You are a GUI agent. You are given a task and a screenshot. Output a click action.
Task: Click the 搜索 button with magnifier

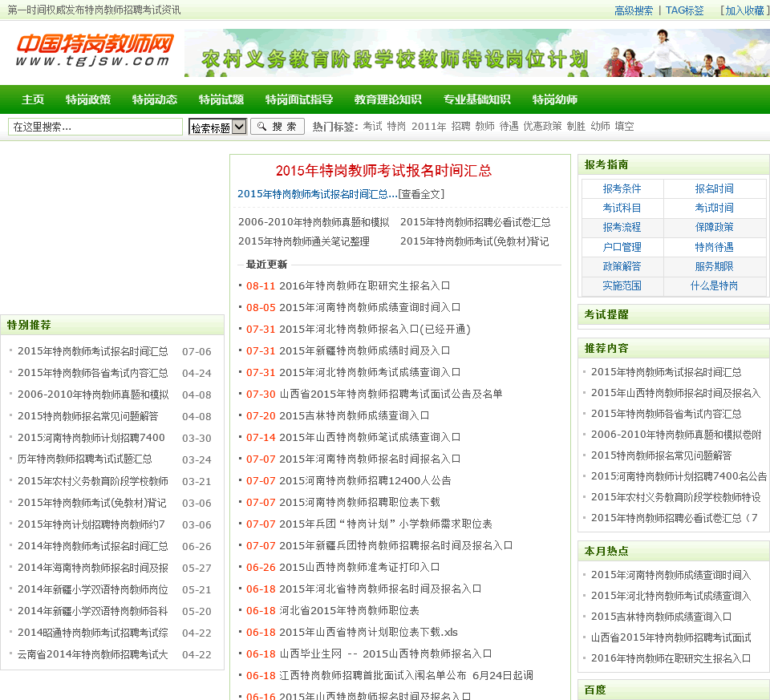click(278, 127)
